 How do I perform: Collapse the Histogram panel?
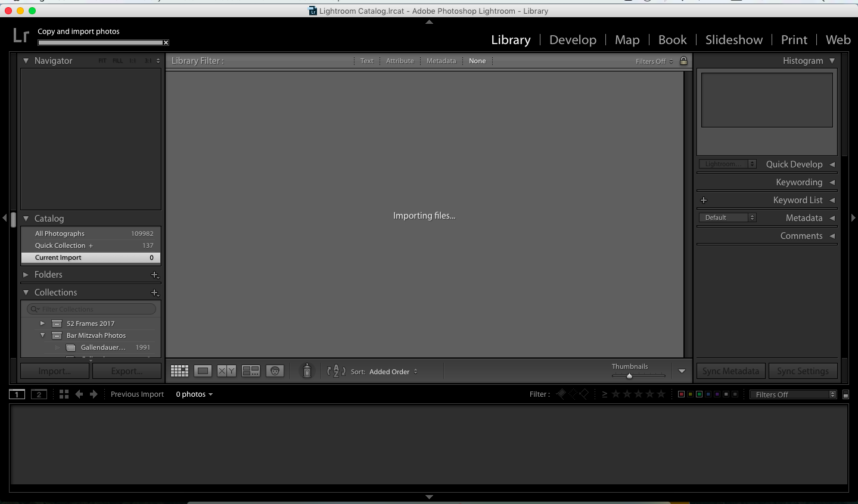tap(832, 61)
